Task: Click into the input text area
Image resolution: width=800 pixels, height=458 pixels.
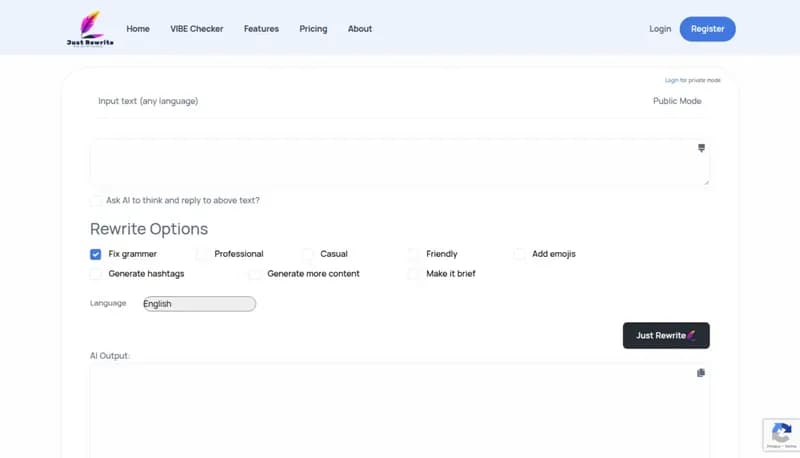Action: 399,162
